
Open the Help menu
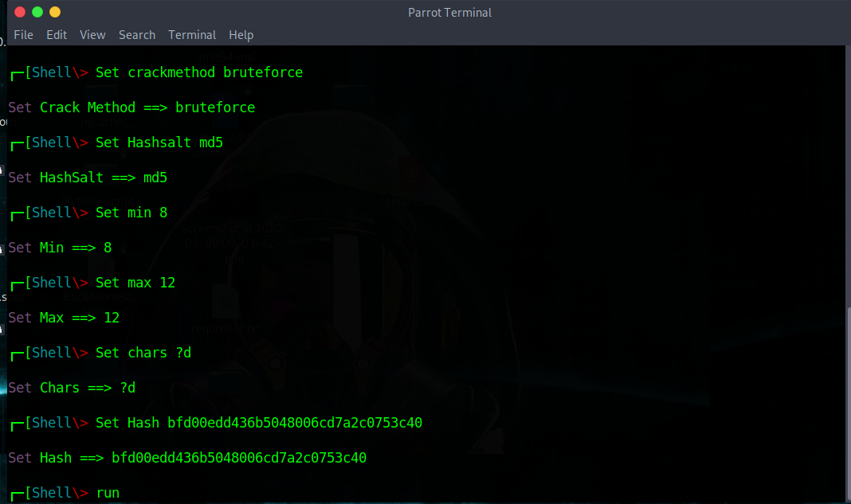(x=241, y=35)
